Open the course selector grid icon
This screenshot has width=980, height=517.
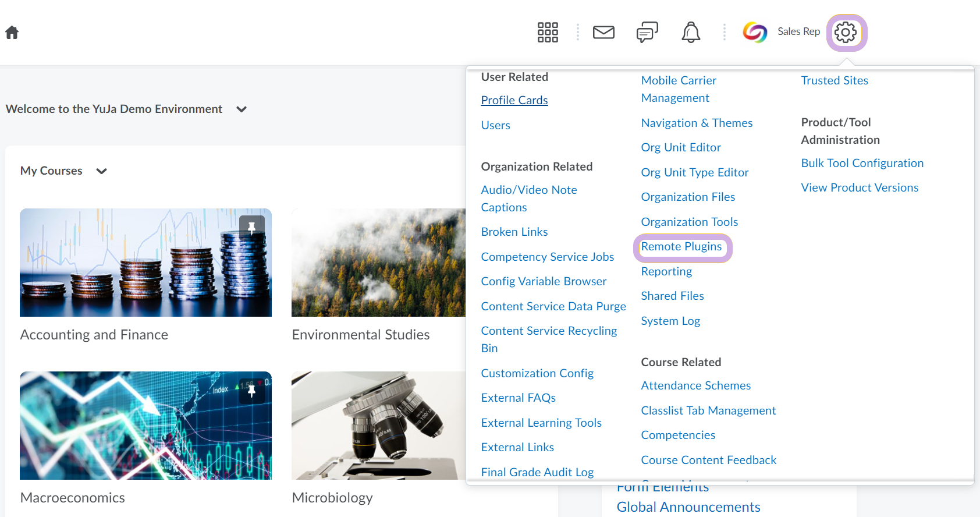click(x=548, y=32)
